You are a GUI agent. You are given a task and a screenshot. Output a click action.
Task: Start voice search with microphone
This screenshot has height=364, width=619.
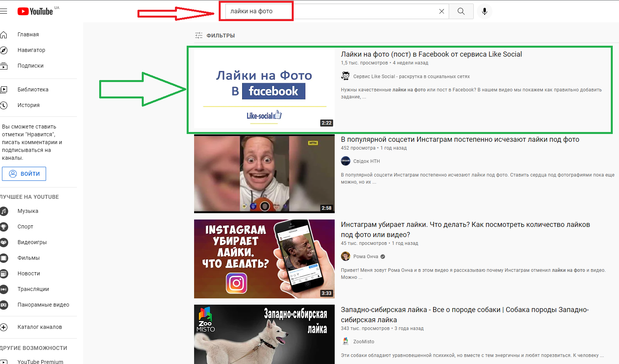point(485,11)
